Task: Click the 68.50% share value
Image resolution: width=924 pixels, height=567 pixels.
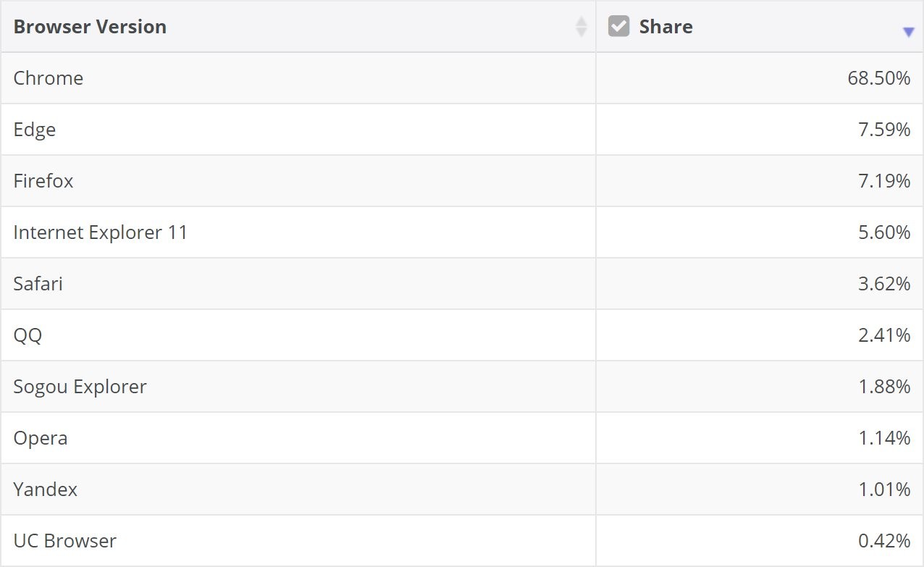Action: [x=878, y=78]
